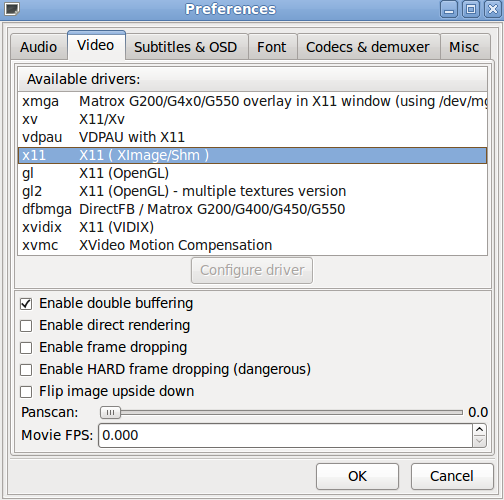
Task: Select gl2 OpenGL multiple textures driver
Action: (x=252, y=191)
